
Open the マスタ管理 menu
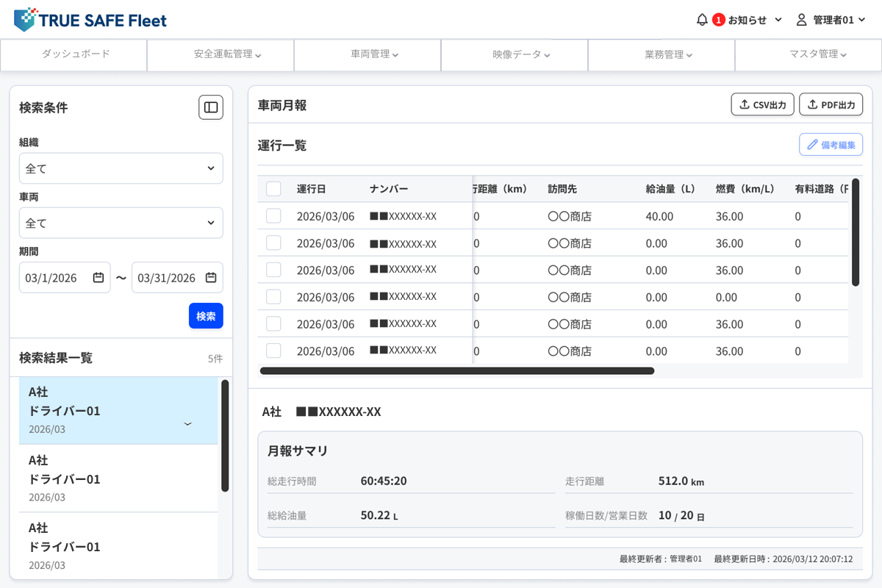coord(808,54)
